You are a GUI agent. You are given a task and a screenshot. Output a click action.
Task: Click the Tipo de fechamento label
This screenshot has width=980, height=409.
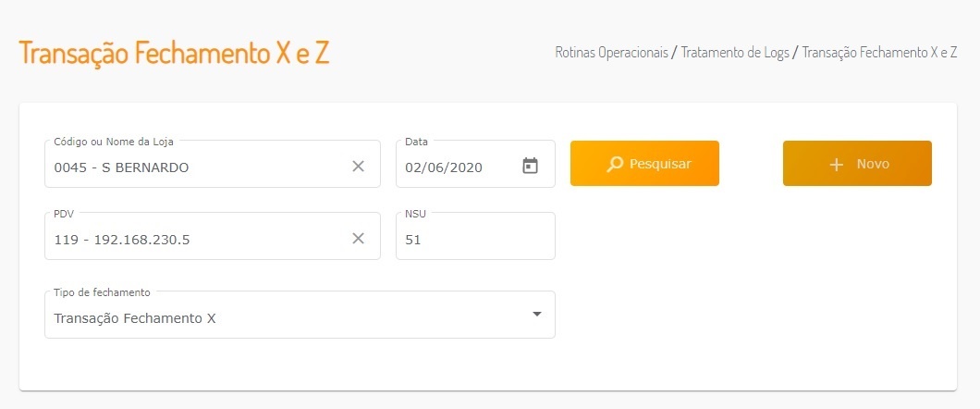(102, 292)
